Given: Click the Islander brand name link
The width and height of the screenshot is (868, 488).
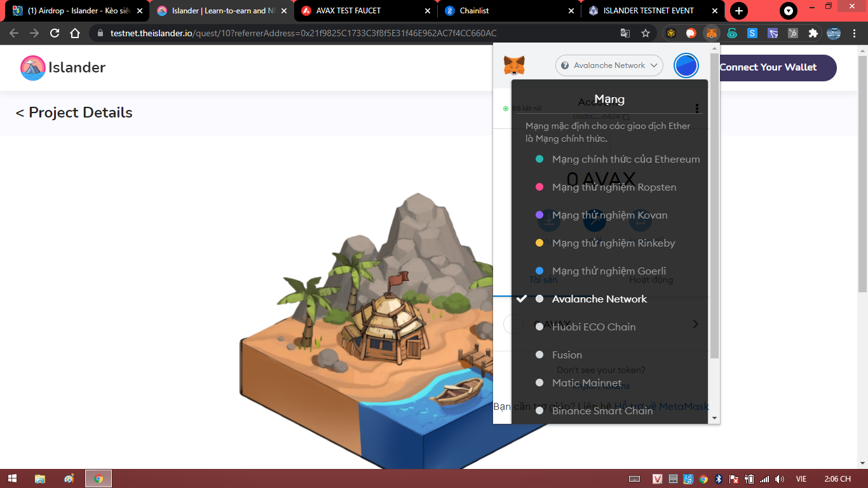Looking at the screenshot, I should (77, 67).
